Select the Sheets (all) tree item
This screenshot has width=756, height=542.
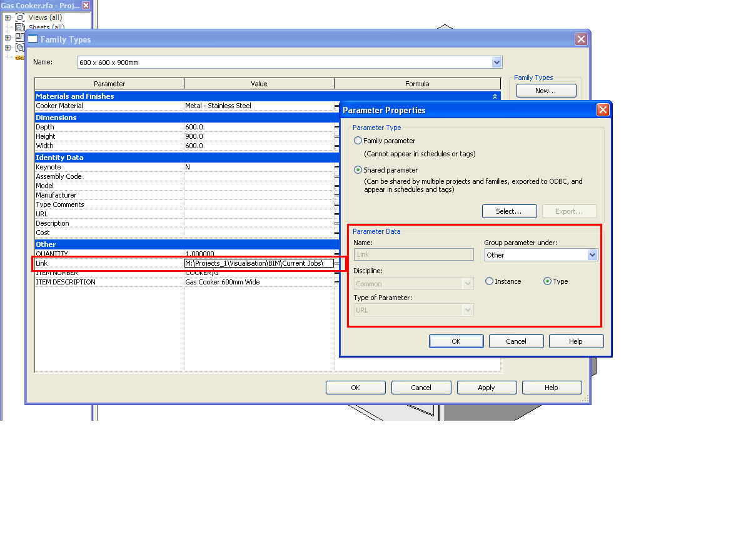pos(46,28)
